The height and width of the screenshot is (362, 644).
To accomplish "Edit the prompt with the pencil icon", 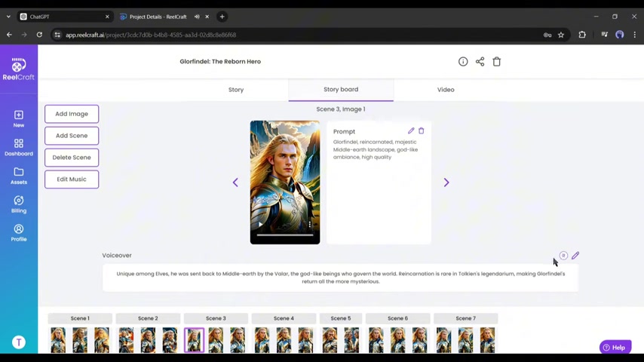I will 411,130.
